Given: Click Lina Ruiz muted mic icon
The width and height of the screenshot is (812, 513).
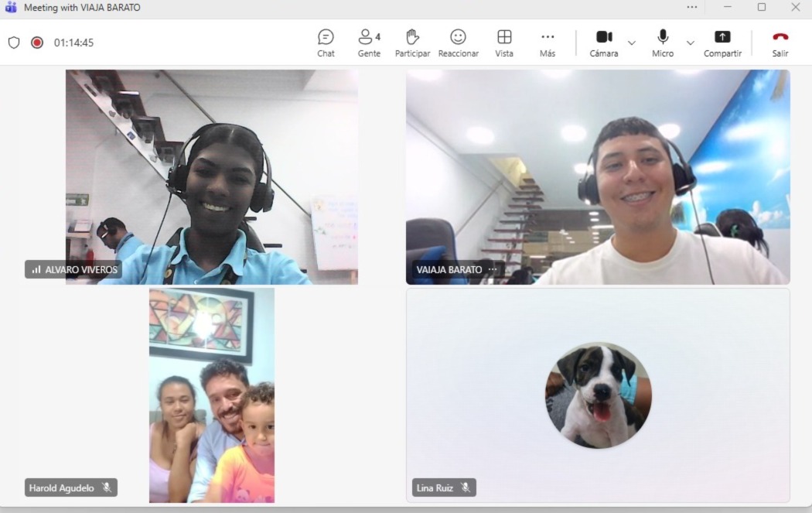Looking at the screenshot, I should click(466, 487).
